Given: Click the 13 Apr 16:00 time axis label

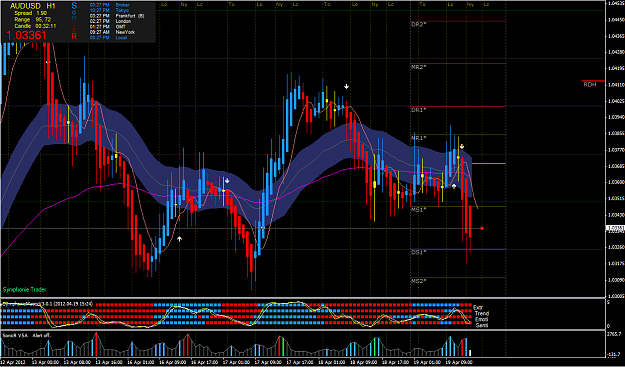Looking at the screenshot, I should click(x=108, y=363).
